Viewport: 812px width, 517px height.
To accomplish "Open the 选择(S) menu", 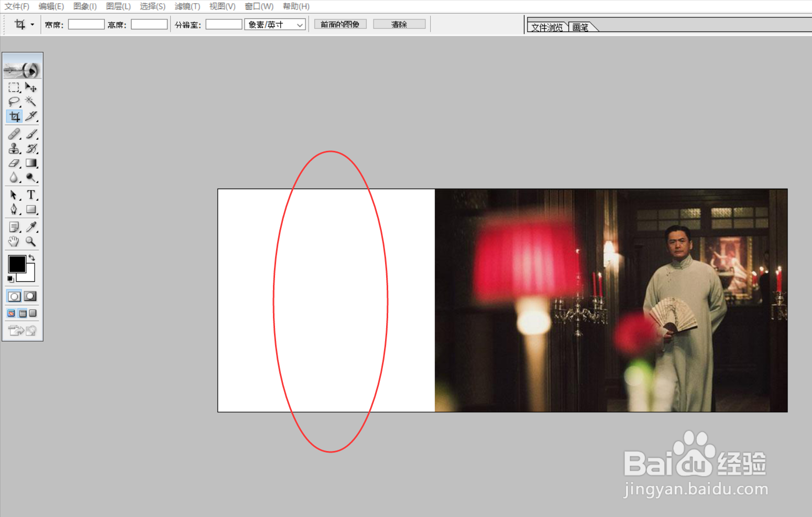I will 152,6.
